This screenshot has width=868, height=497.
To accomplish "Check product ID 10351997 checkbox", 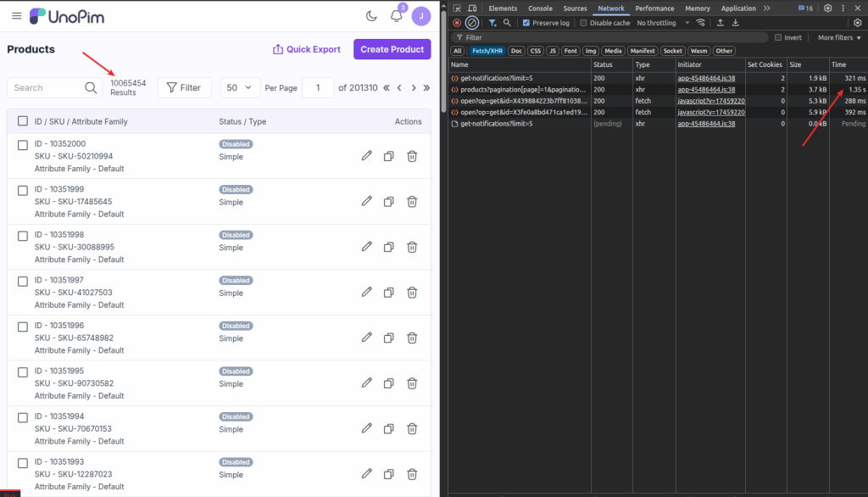I will [x=23, y=282].
